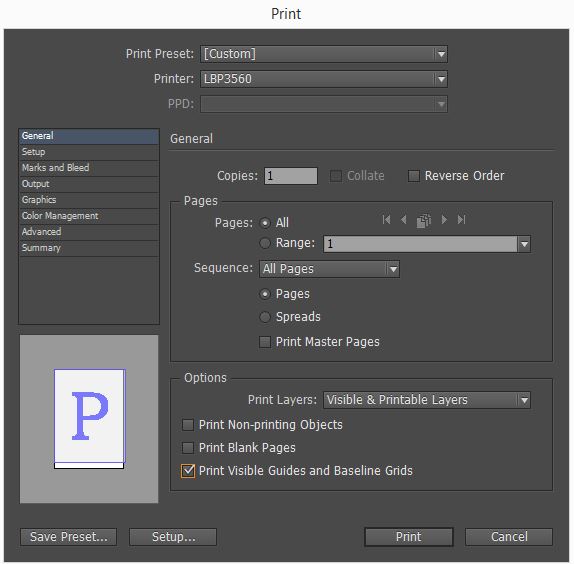Screen dimensions: 574x564
Task: Open the Print Layers dropdown
Action: pyautogui.click(x=427, y=400)
